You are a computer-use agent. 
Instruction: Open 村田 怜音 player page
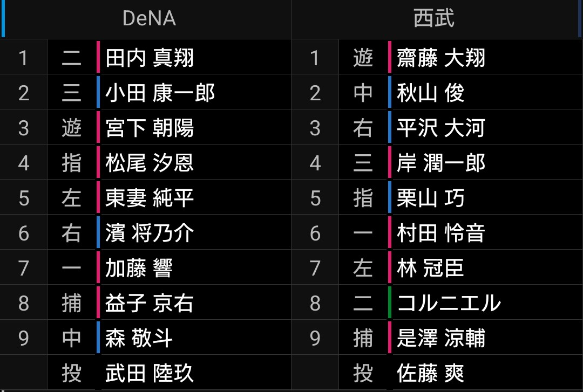pos(441,233)
